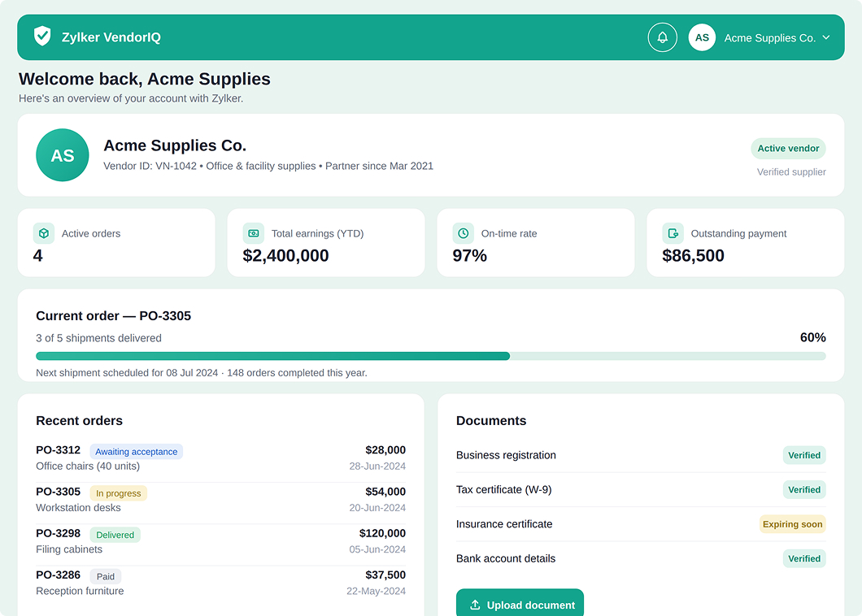The image size is (862, 616).
Task: Click the Delivered status badge
Action: (115, 536)
